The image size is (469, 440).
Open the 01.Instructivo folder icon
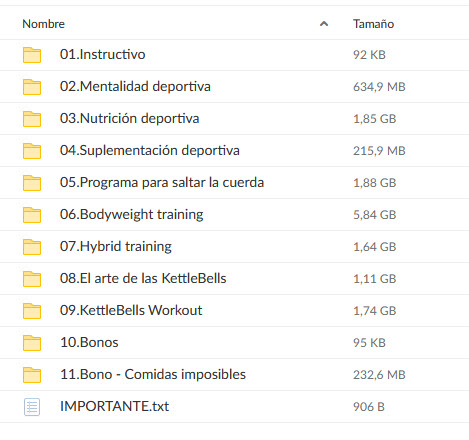(32, 55)
